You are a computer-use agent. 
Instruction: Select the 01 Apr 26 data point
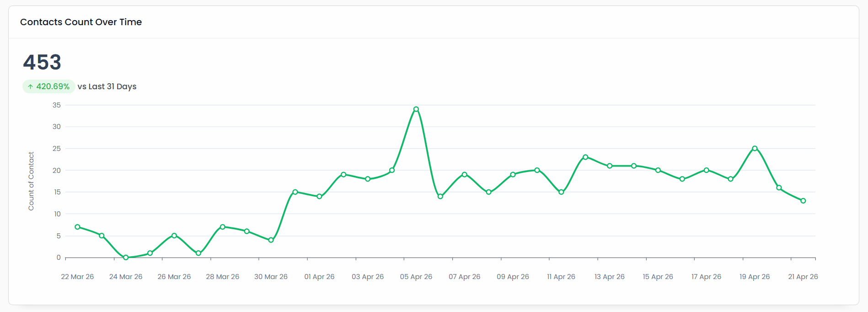click(x=319, y=197)
